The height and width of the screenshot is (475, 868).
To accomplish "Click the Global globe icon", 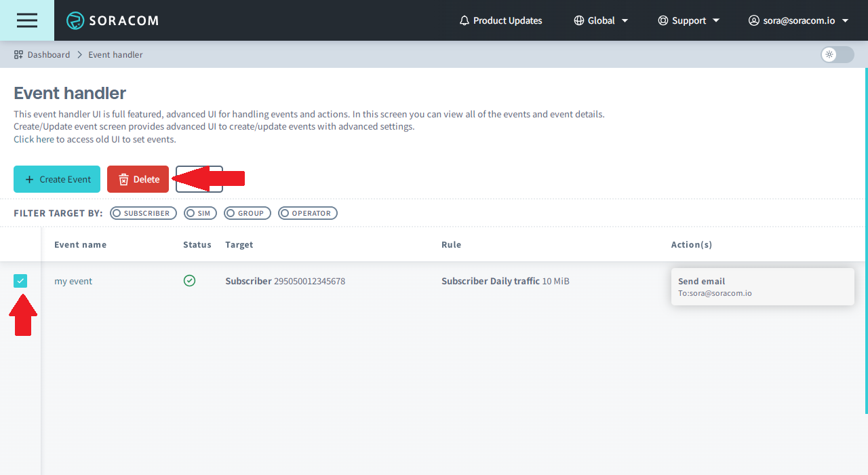I will pyautogui.click(x=579, y=20).
